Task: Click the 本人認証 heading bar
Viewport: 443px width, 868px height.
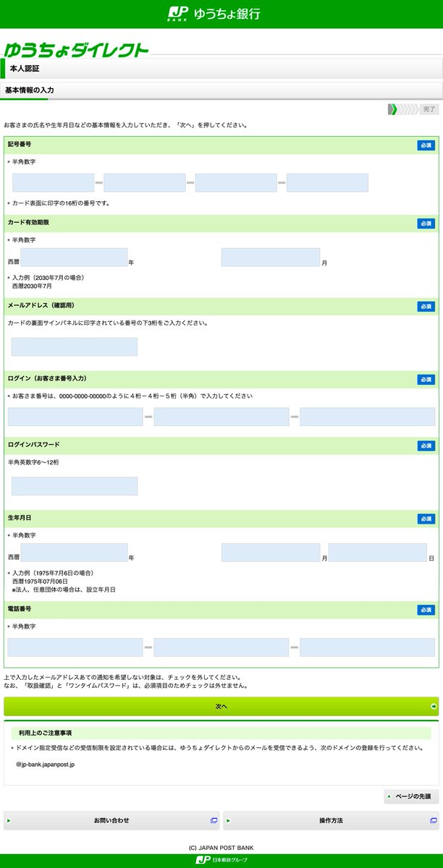Action: [x=221, y=69]
